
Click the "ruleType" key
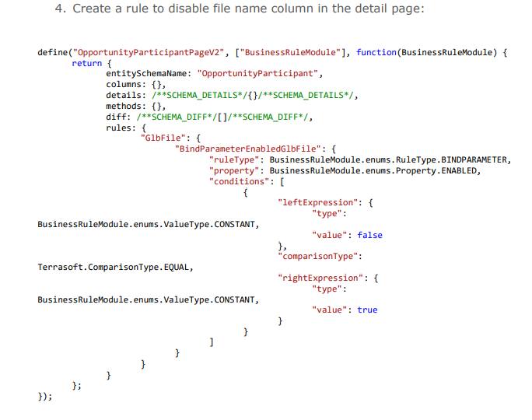point(234,159)
